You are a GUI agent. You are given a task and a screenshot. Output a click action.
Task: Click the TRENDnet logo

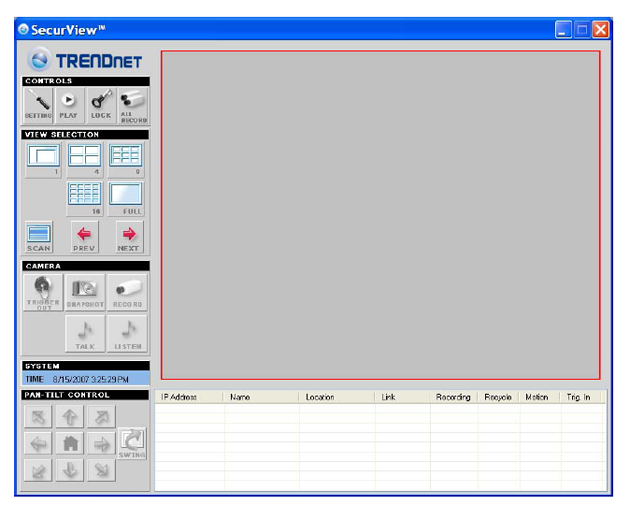pos(85,60)
